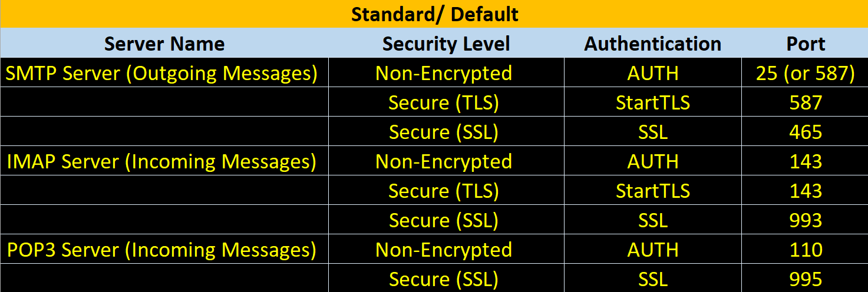Click AUTH in the SMTP row

[653, 73]
